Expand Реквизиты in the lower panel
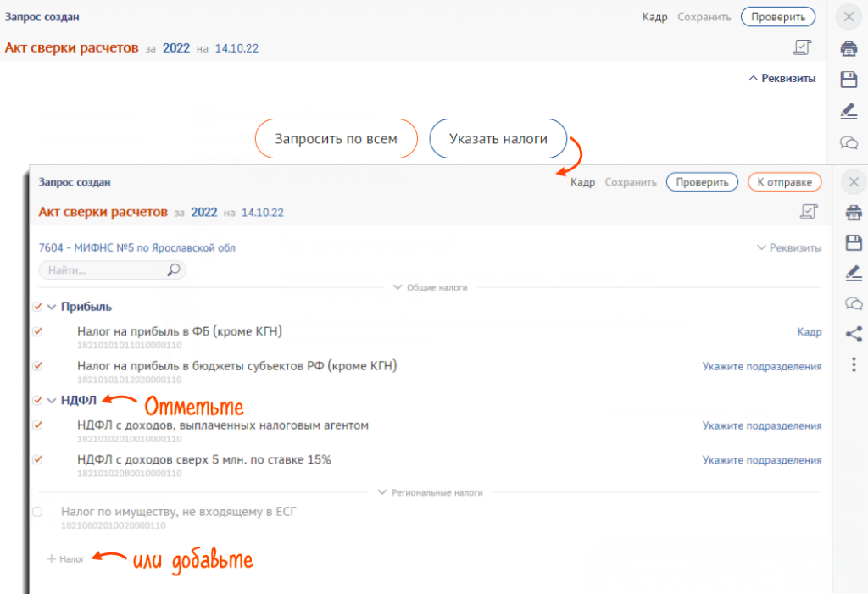Viewport: 868px width, 594px height. point(788,248)
